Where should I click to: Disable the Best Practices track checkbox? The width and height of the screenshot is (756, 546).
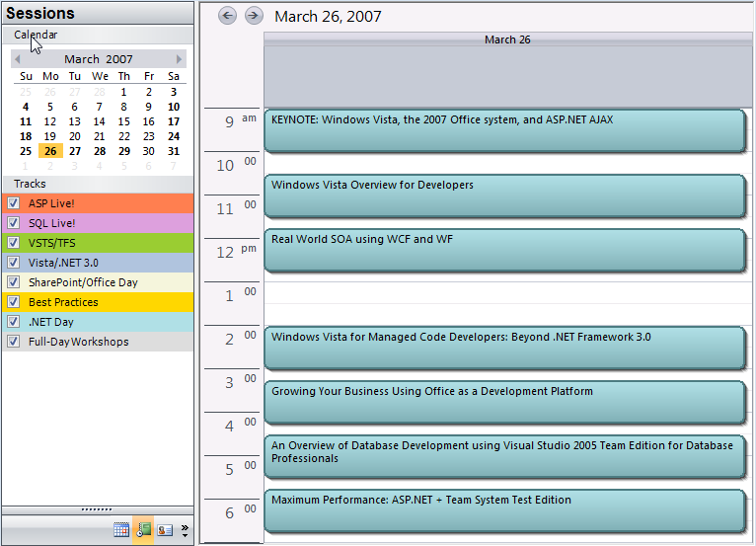(13, 302)
